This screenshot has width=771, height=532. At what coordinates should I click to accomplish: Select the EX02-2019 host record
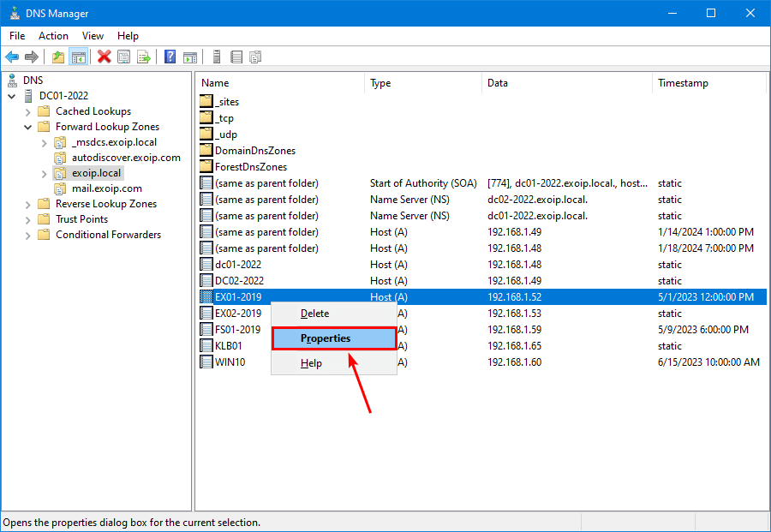point(482,314)
